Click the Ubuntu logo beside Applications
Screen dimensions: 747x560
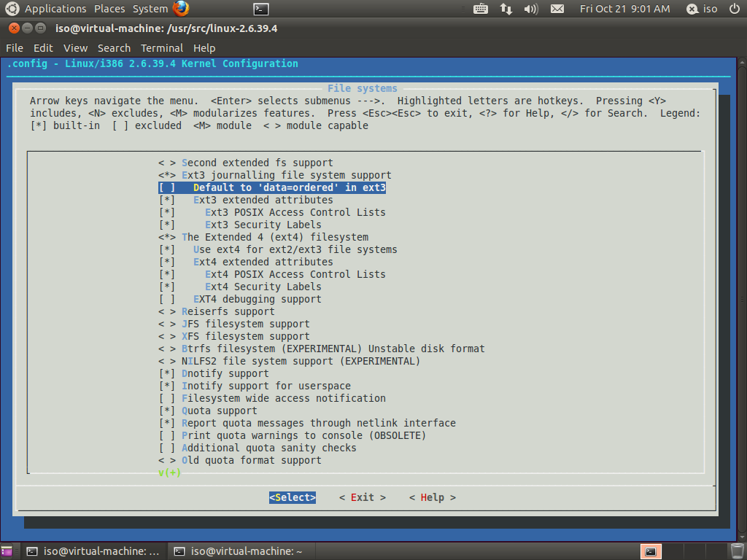click(x=12, y=9)
